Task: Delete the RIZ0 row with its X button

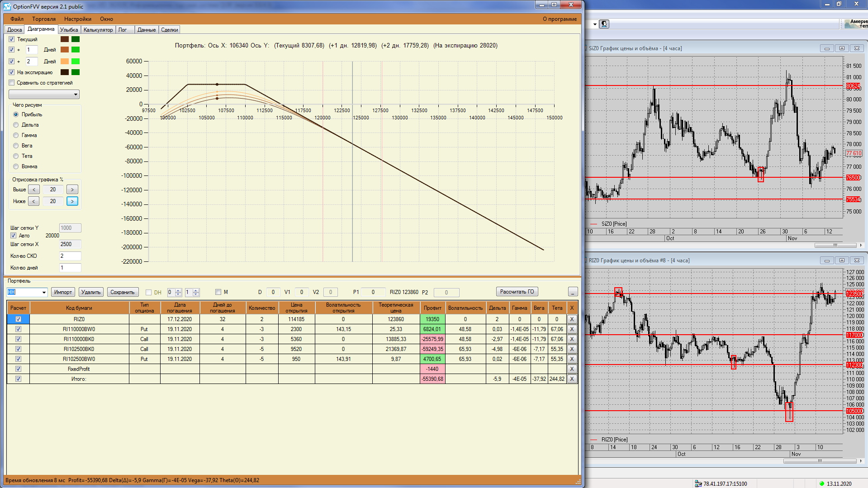Action: click(572, 319)
